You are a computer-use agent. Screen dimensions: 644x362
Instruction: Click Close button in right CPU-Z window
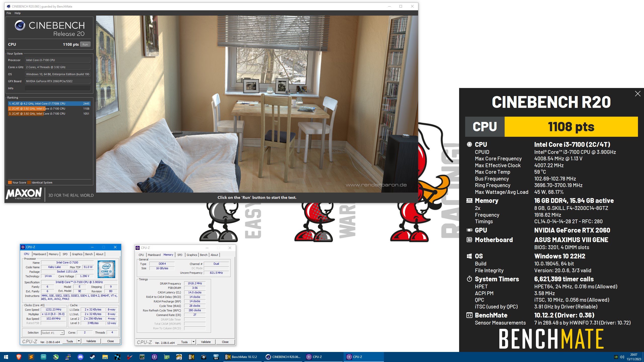point(225,342)
